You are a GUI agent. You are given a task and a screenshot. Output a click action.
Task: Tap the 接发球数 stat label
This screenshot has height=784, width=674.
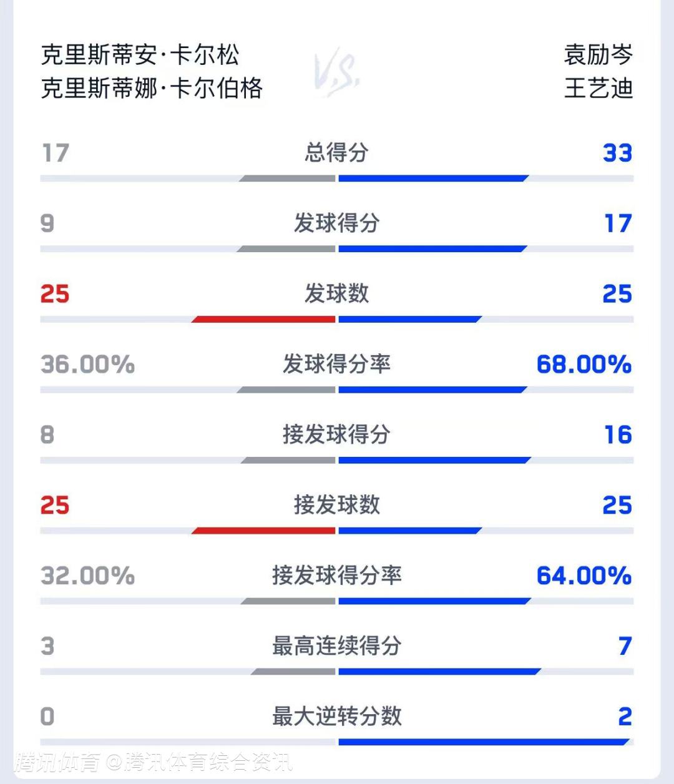click(x=337, y=505)
